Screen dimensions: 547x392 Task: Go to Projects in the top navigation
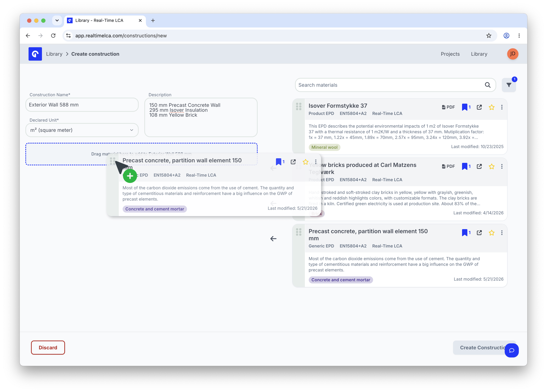pos(450,54)
